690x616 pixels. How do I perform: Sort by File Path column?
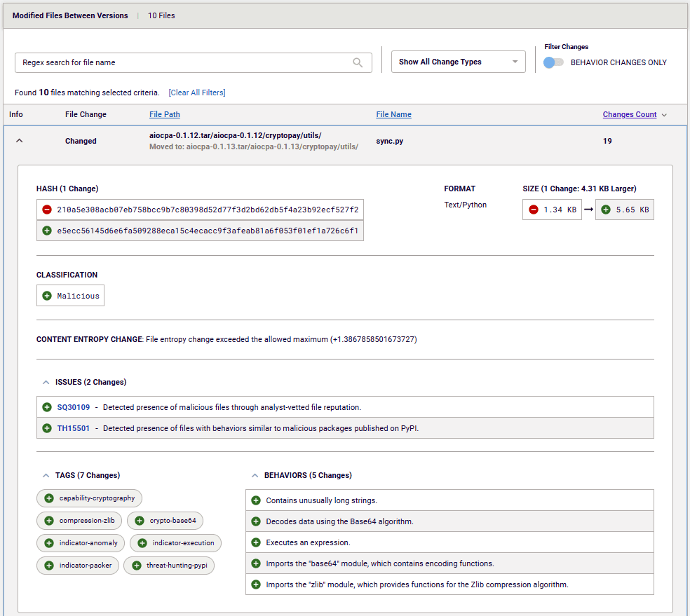pos(165,114)
